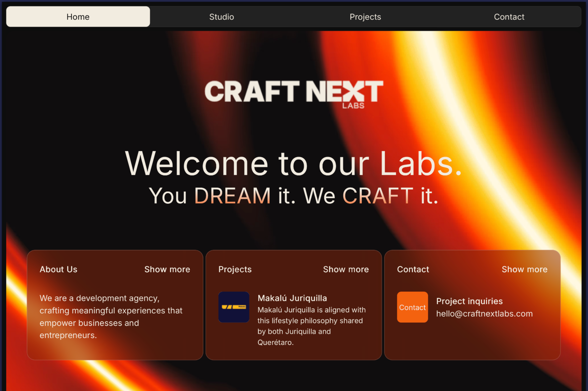588x391 pixels.
Task: Switch to the Projects navigation tab
Action: (x=365, y=17)
